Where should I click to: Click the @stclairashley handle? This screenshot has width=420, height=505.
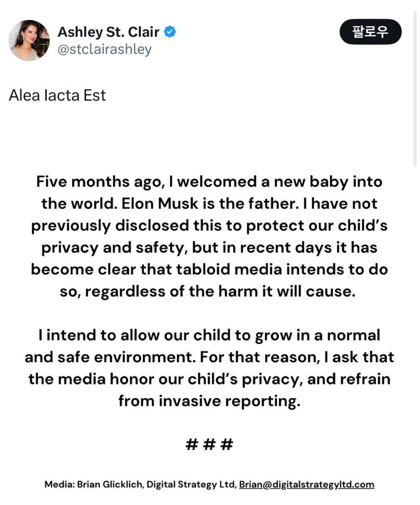(104, 50)
